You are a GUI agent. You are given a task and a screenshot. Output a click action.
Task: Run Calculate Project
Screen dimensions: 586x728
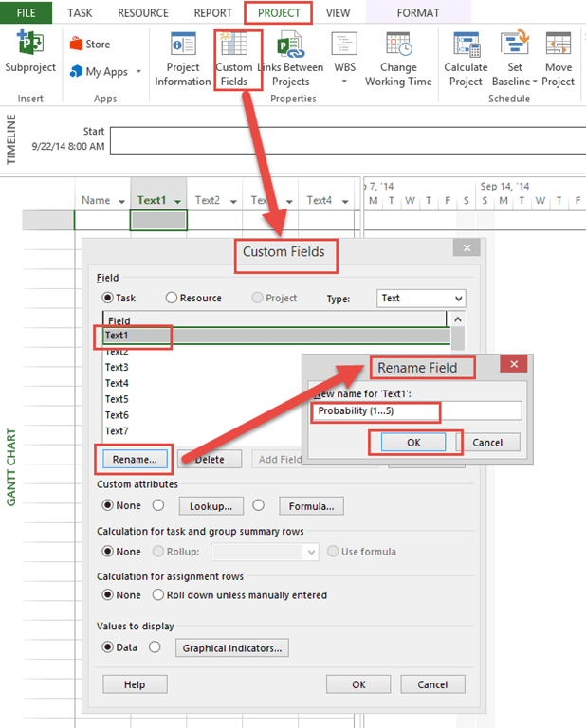pos(466,60)
